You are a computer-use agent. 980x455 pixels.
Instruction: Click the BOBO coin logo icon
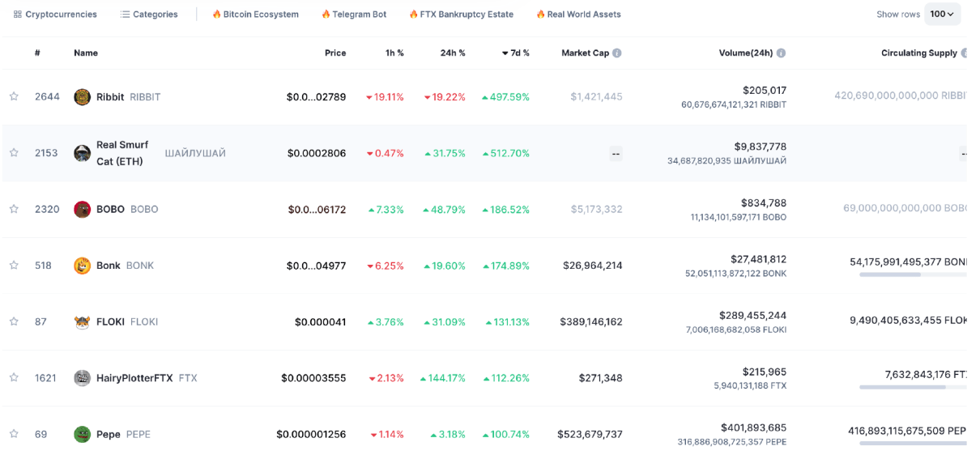click(x=82, y=210)
